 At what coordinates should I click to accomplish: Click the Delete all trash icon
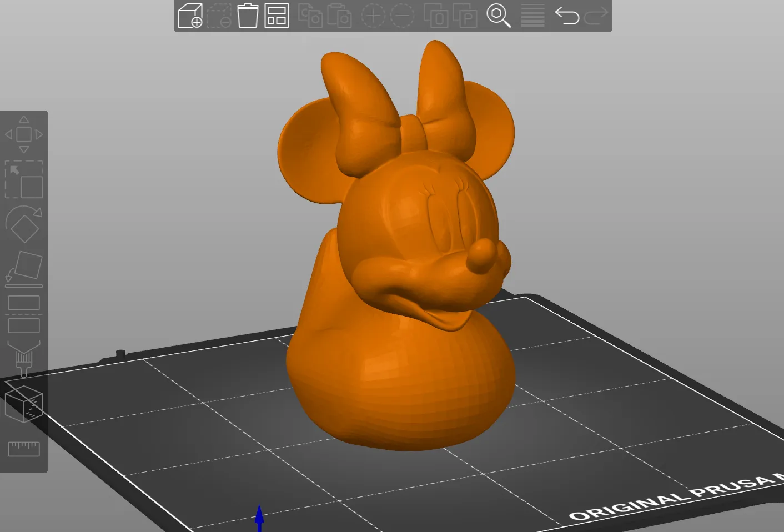(x=248, y=16)
